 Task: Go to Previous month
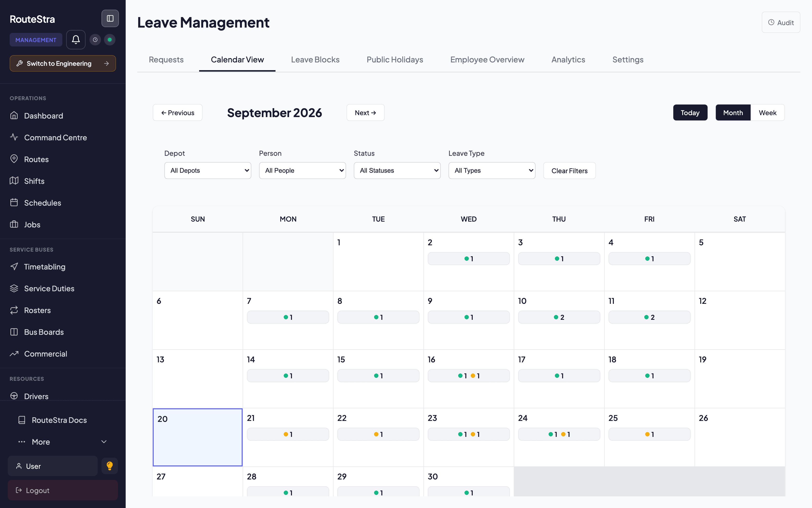coord(177,112)
